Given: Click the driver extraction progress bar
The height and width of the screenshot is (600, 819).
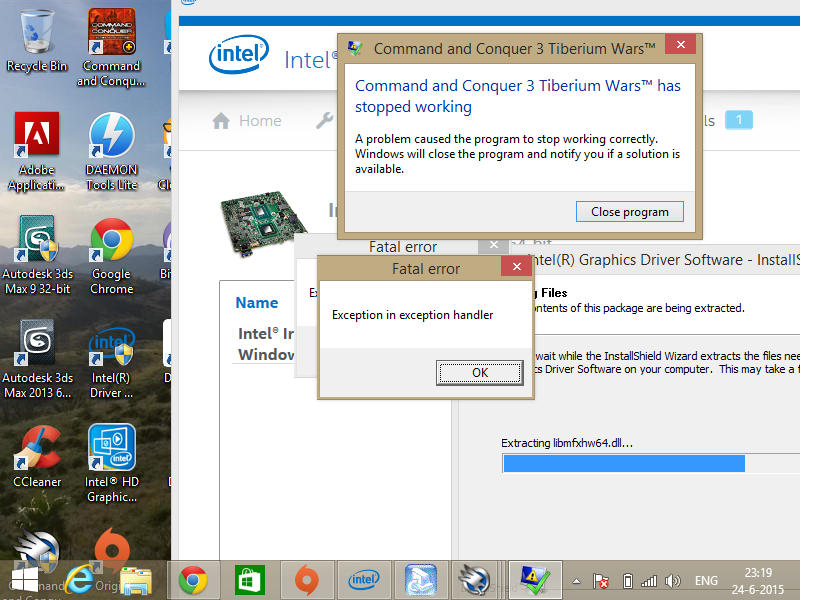Looking at the screenshot, I should coord(651,464).
